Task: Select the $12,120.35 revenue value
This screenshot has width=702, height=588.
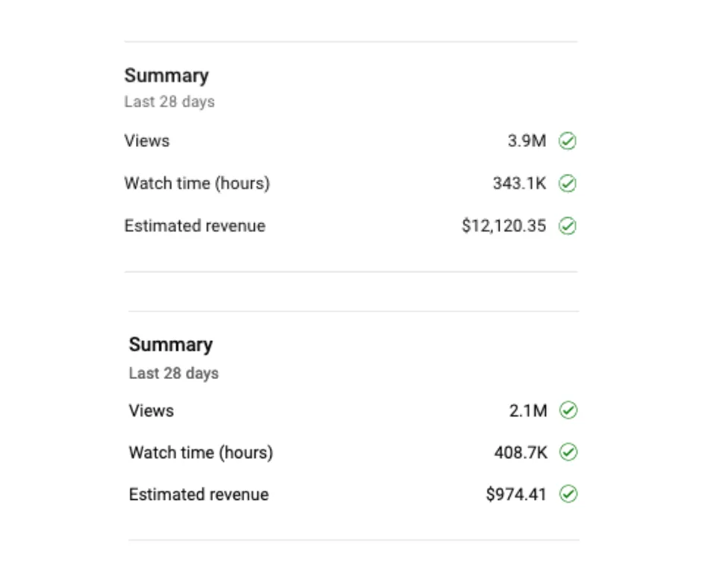Action: (x=504, y=225)
